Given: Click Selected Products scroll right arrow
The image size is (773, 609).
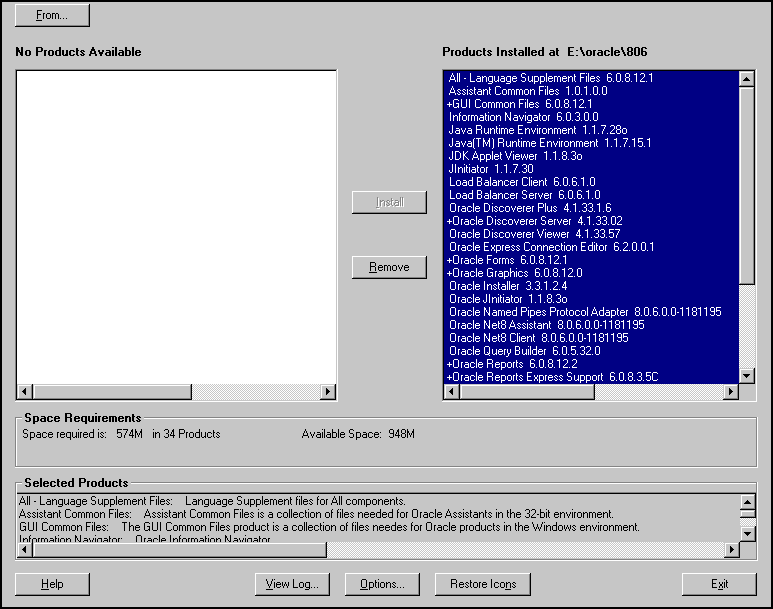Looking at the screenshot, I should (732, 549).
